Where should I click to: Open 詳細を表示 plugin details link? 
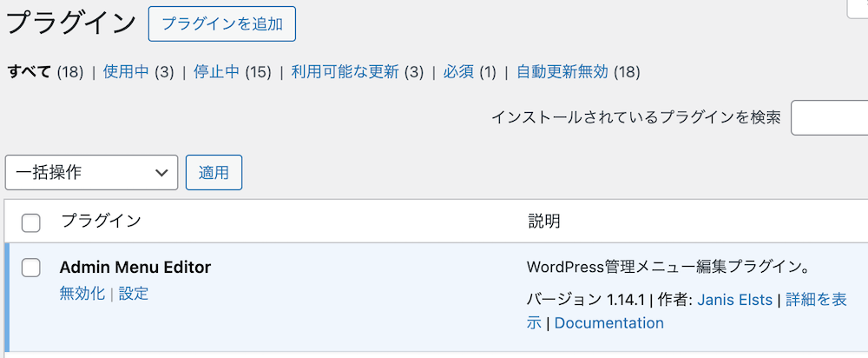pyautogui.click(x=816, y=300)
